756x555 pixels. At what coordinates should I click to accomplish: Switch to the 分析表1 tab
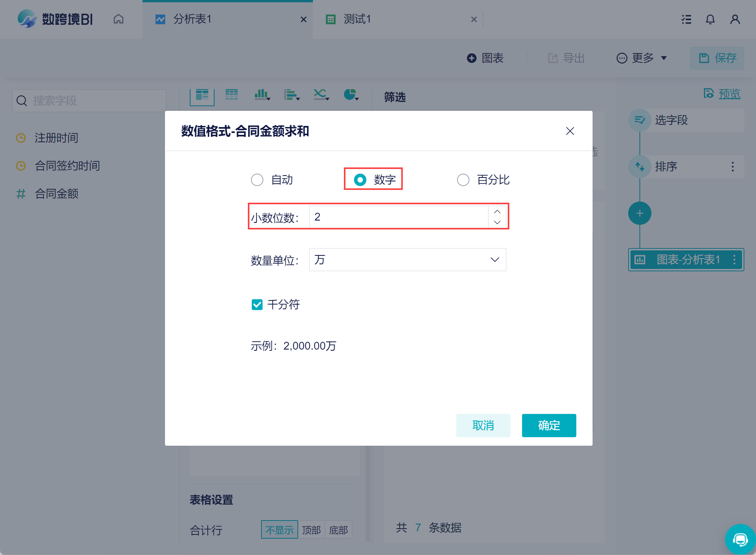tap(192, 19)
